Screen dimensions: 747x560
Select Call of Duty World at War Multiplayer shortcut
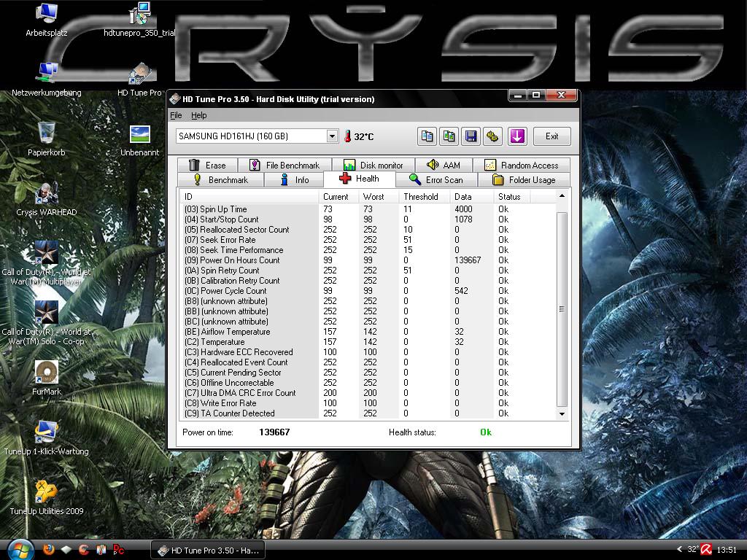point(46,262)
